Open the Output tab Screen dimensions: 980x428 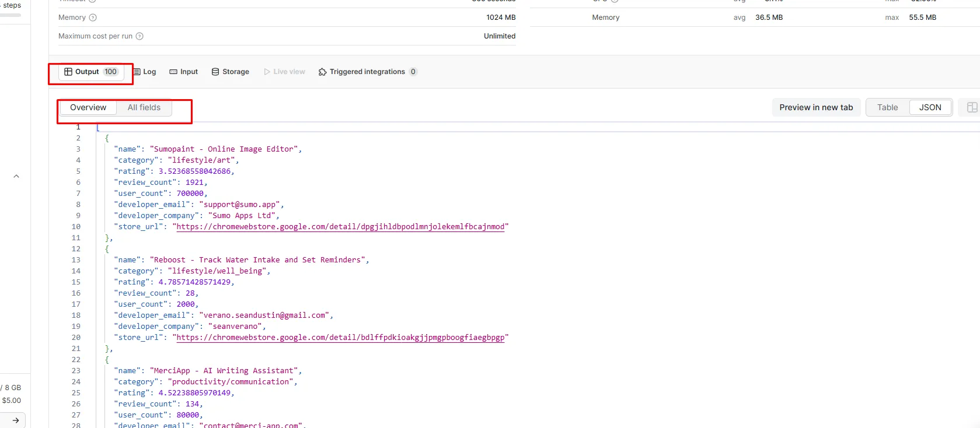(91, 72)
